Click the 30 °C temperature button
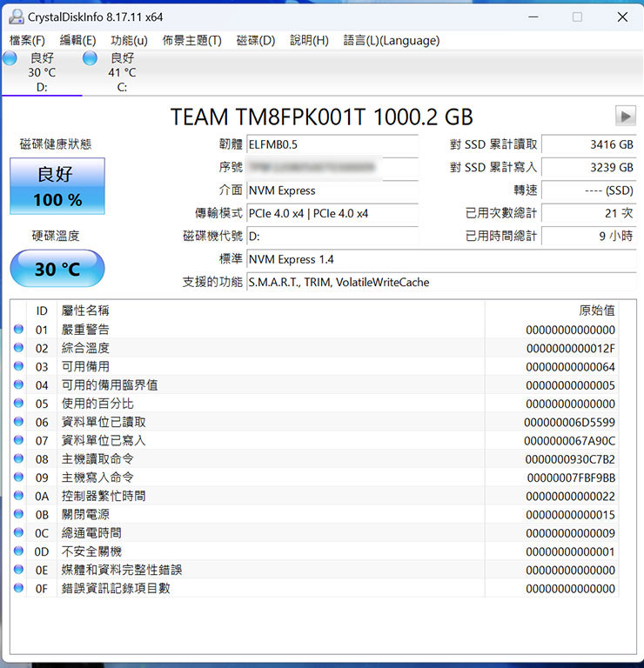Viewport: 644px width, 668px height. tap(57, 269)
